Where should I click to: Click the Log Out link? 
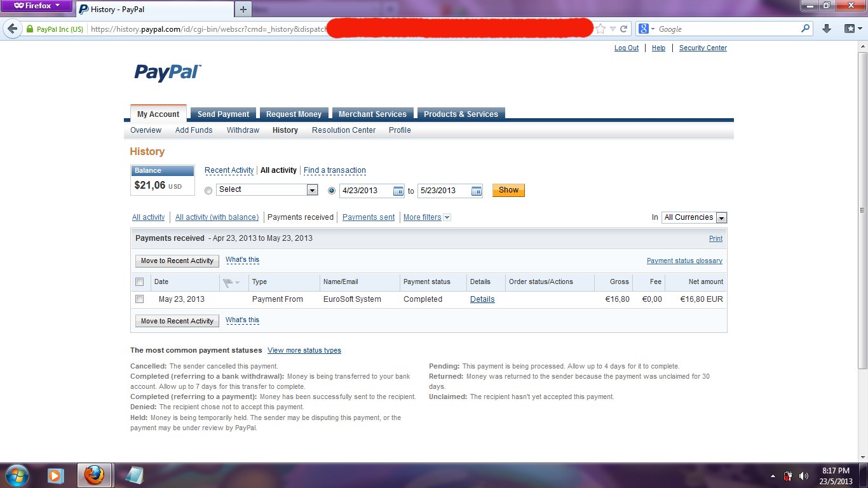[627, 48]
